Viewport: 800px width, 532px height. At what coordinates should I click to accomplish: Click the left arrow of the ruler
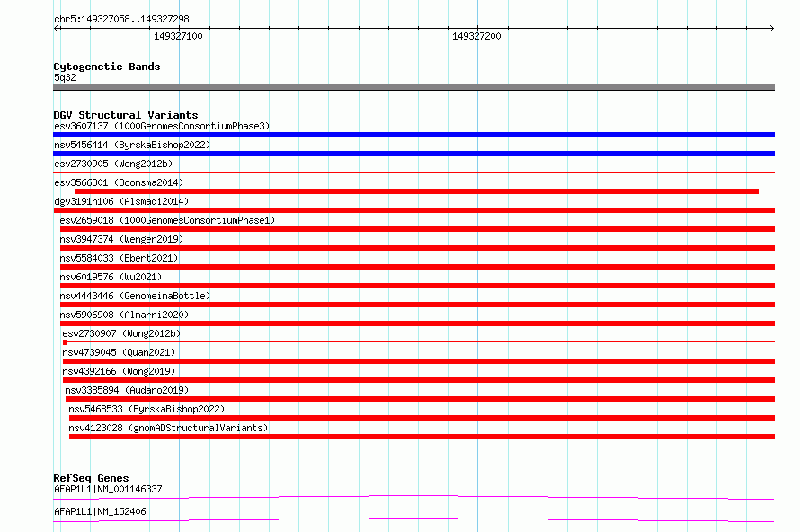coord(56,28)
